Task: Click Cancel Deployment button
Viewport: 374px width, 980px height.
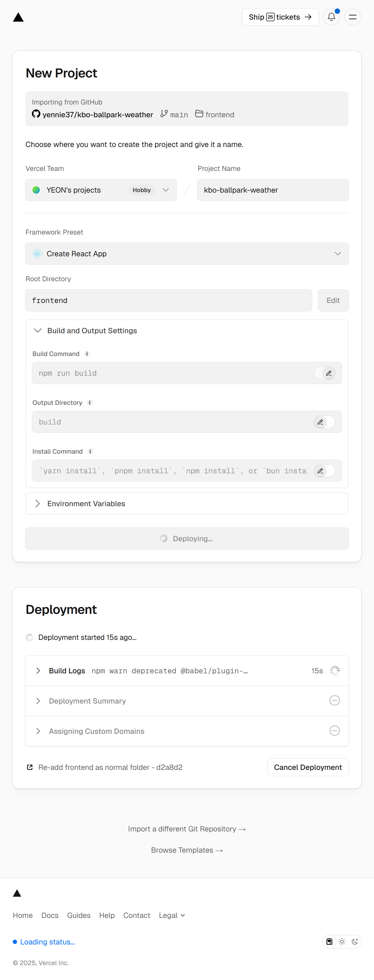Action: (x=308, y=767)
